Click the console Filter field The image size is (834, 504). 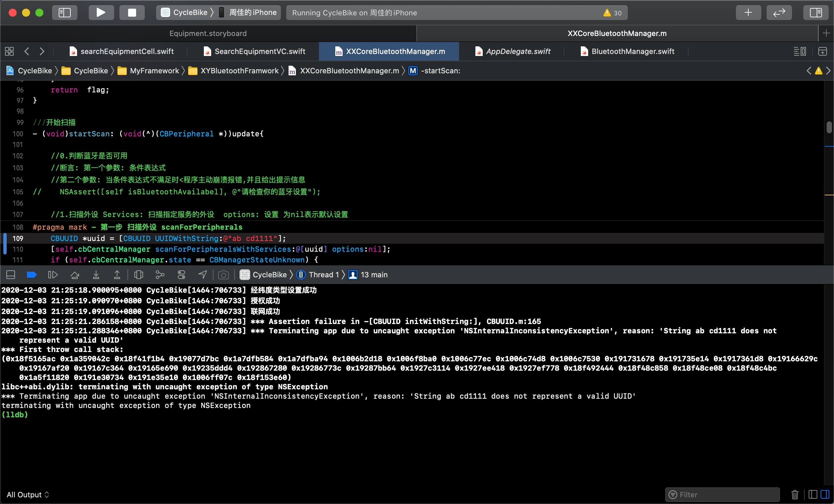coord(724,495)
